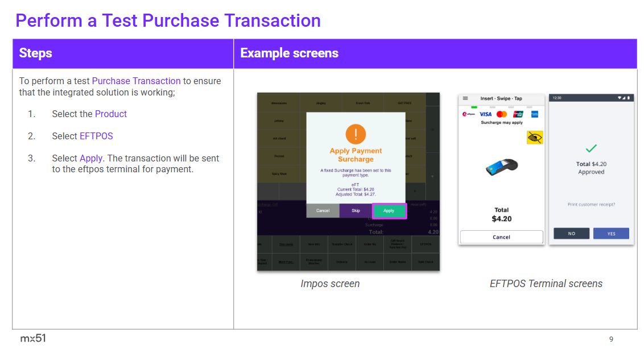Click the purple Apply text in step 3
This screenshot has width=644, height=361.
click(91, 159)
